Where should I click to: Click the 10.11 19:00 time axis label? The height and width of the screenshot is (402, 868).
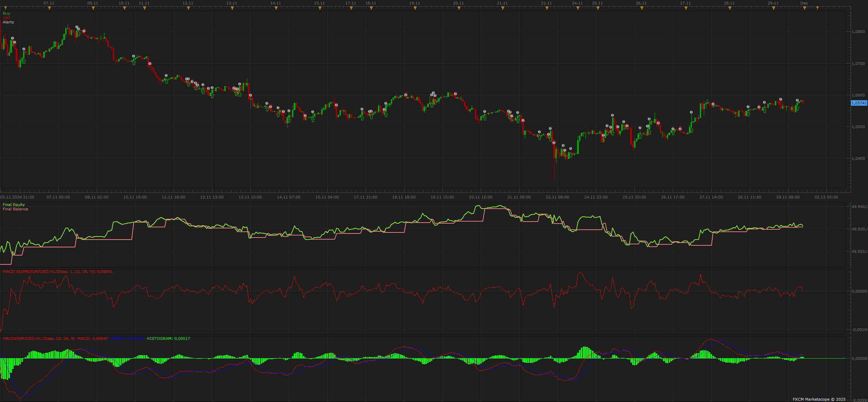click(135, 197)
